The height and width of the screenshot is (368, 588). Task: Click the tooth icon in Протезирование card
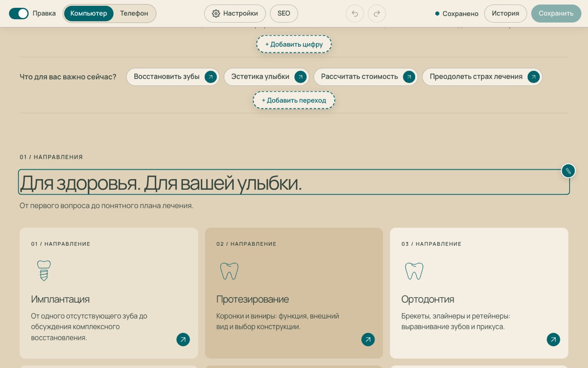tap(229, 271)
